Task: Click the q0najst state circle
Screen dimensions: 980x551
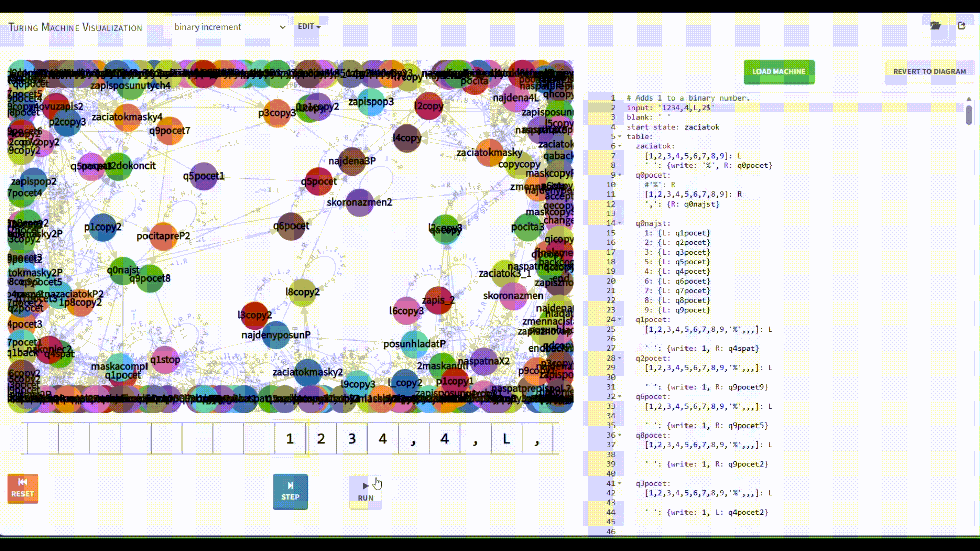Action: [x=122, y=270]
